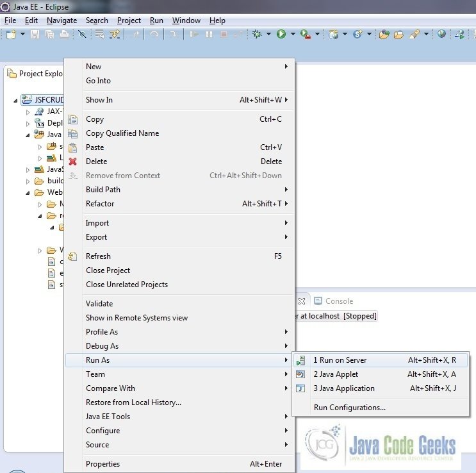Open the Refactor submenu
This screenshot has height=473, width=476.
point(180,204)
